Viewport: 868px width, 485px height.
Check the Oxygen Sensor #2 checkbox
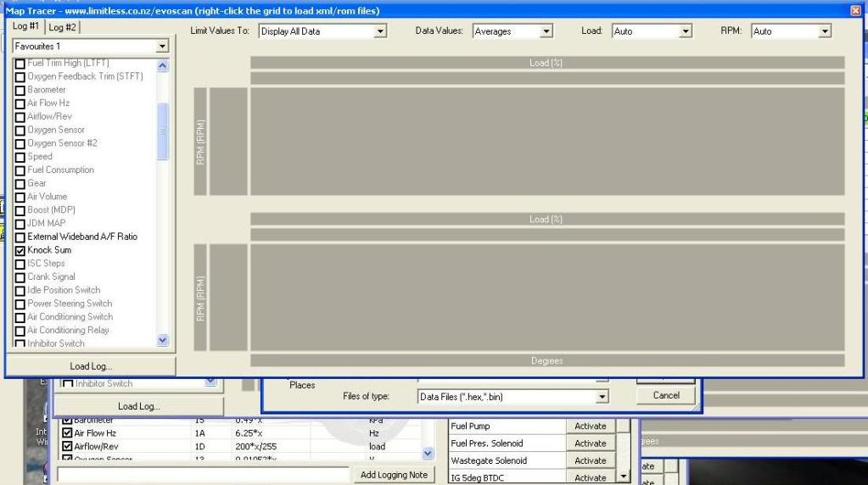(x=20, y=144)
